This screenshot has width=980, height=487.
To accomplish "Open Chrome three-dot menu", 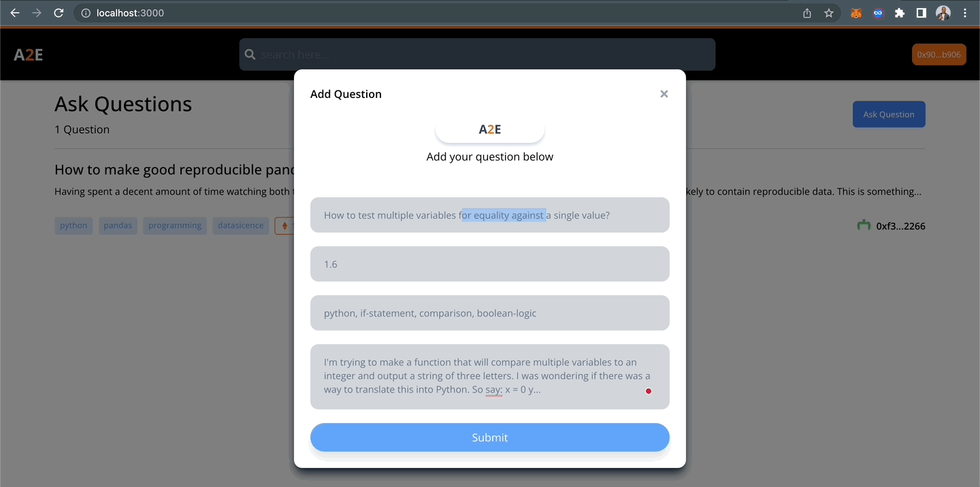I will [965, 13].
